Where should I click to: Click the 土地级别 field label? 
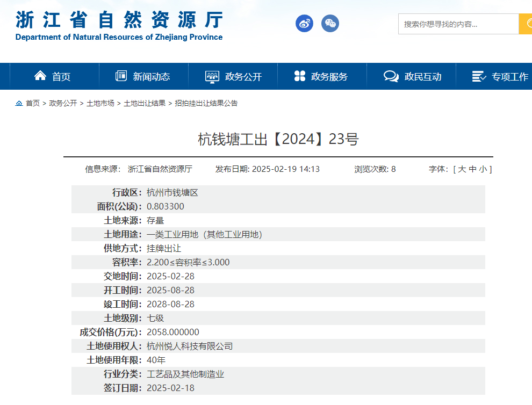(123, 318)
